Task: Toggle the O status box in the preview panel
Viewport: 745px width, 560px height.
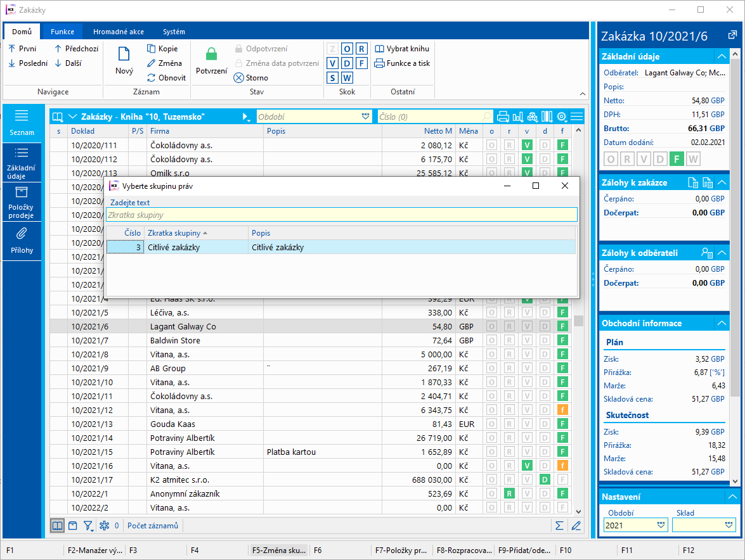Action: (x=611, y=159)
